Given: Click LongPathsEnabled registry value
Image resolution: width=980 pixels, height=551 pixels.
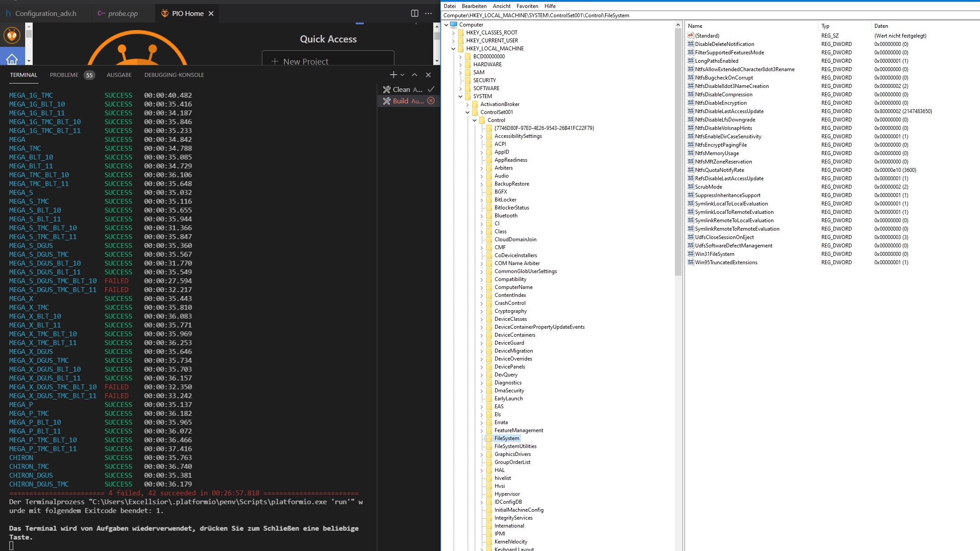Looking at the screenshot, I should click(716, 61).
